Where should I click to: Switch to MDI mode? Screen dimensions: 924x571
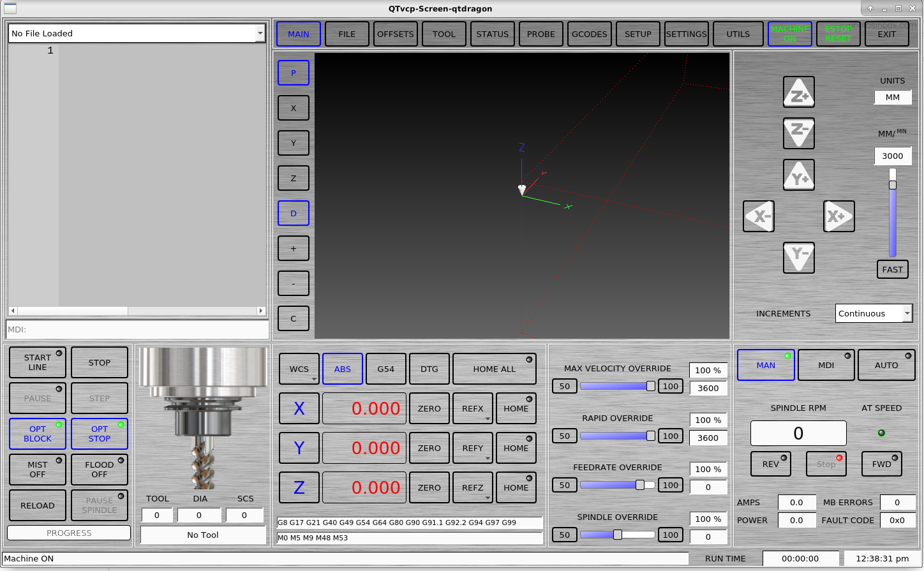[x=826, y=365]
